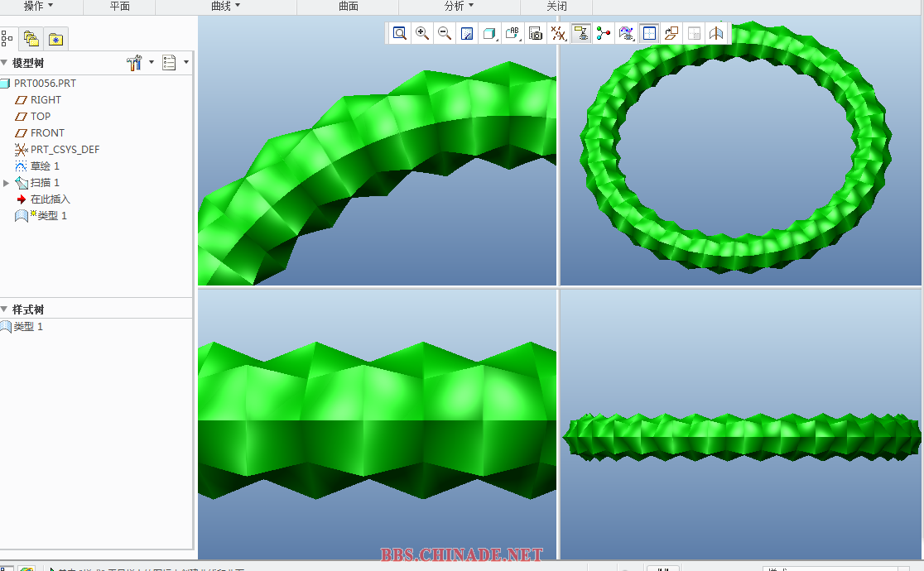924x571 pixels.
Task: Select the 曲面 ribbon group
Action: click(x=349, y=6)
